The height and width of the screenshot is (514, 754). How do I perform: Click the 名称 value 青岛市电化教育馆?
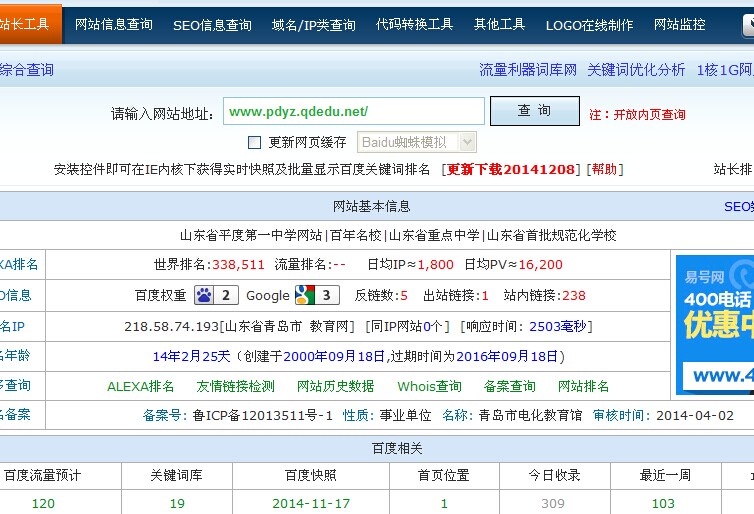pyautogui.click(x=530, y=415)
